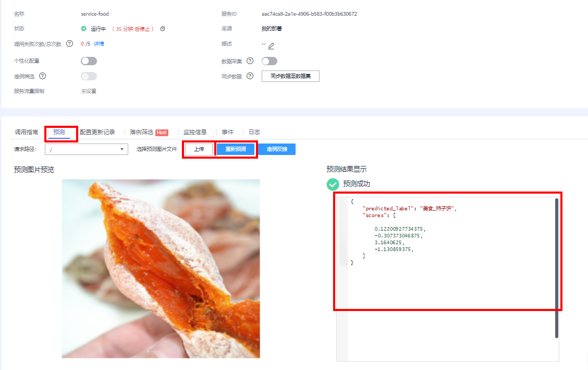Toggle the 个性化配置 switch

tap(89, 61)
